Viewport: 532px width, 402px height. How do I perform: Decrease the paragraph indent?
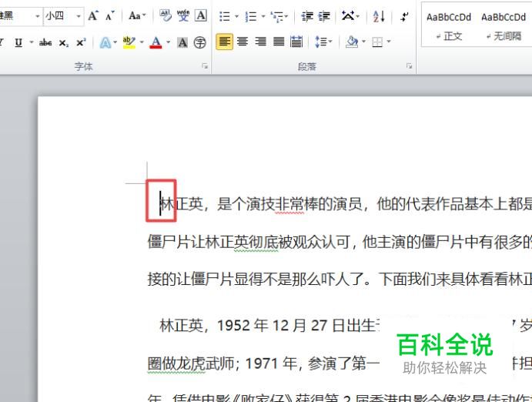click(x=307, y=16)
